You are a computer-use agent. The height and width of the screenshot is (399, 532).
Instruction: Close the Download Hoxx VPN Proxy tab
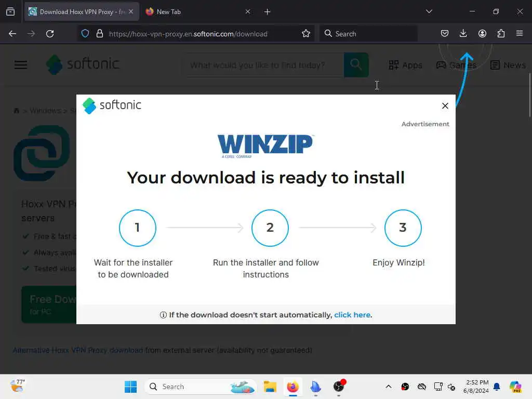pos(131,11)
